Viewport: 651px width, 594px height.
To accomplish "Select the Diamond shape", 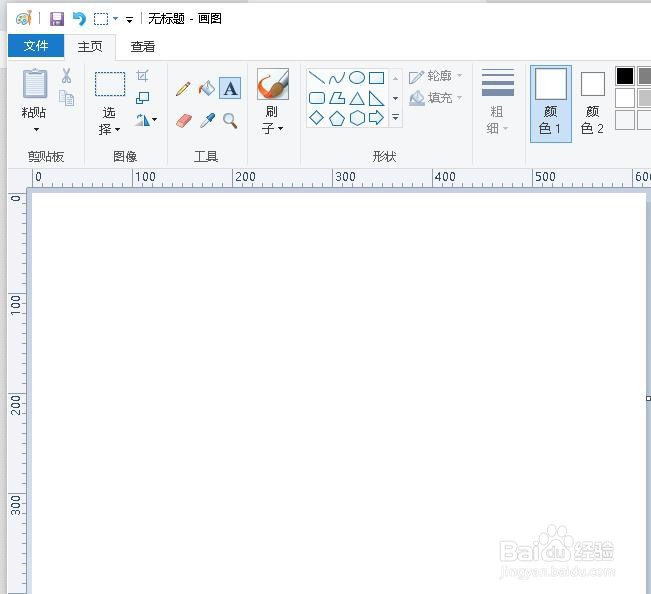I will (317, 118).
